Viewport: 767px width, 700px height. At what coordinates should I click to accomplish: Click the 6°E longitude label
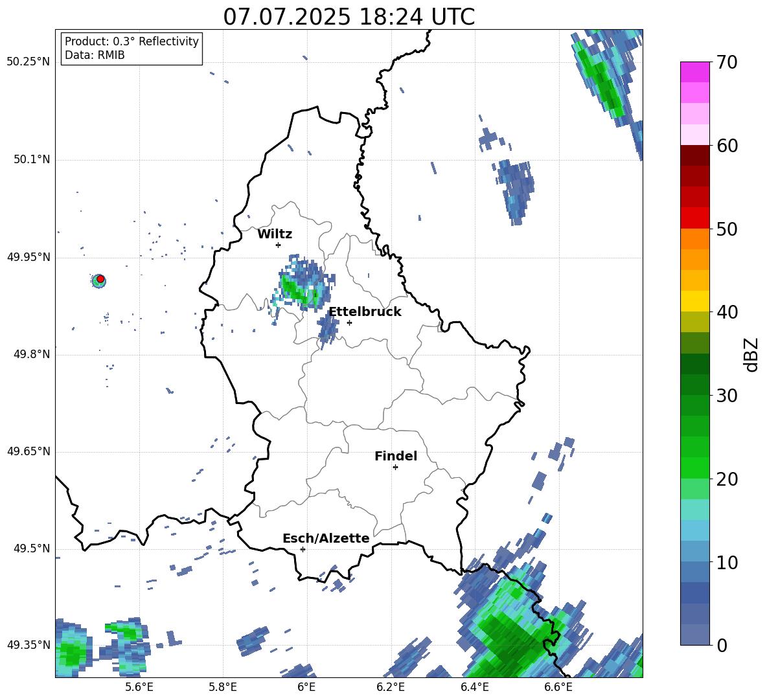click(306, 687)
